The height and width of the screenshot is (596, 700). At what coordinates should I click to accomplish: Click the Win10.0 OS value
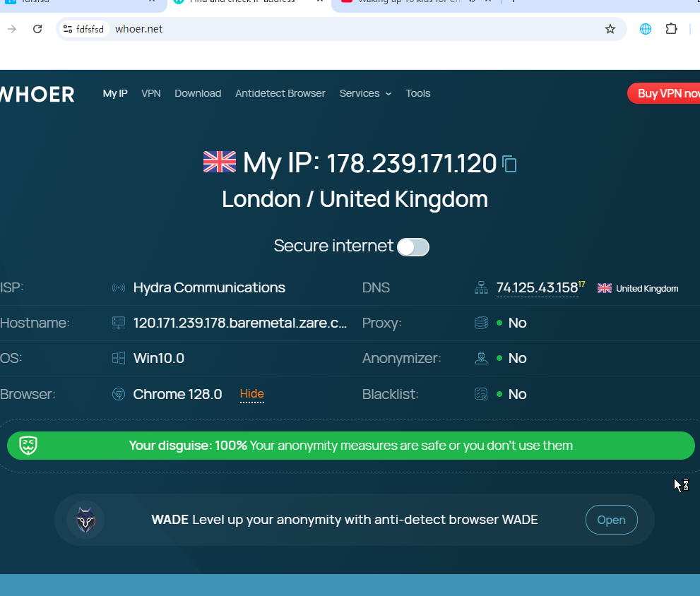[158, 358]
